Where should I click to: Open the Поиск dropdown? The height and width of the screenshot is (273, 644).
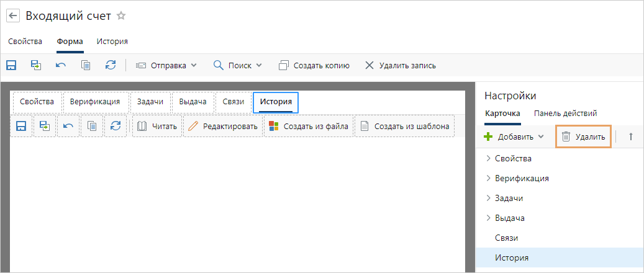click(x=238, y=65)
